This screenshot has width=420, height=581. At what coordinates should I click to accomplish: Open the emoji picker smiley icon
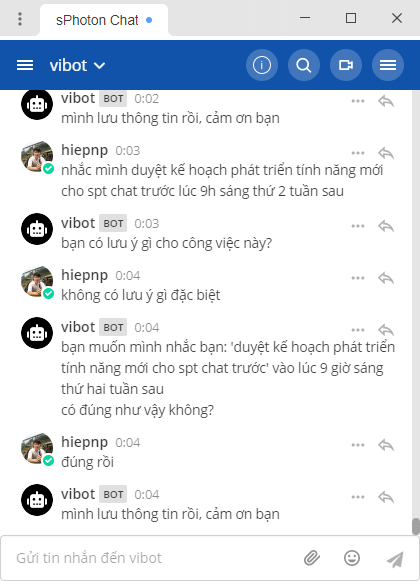click(x=351, y=558)
